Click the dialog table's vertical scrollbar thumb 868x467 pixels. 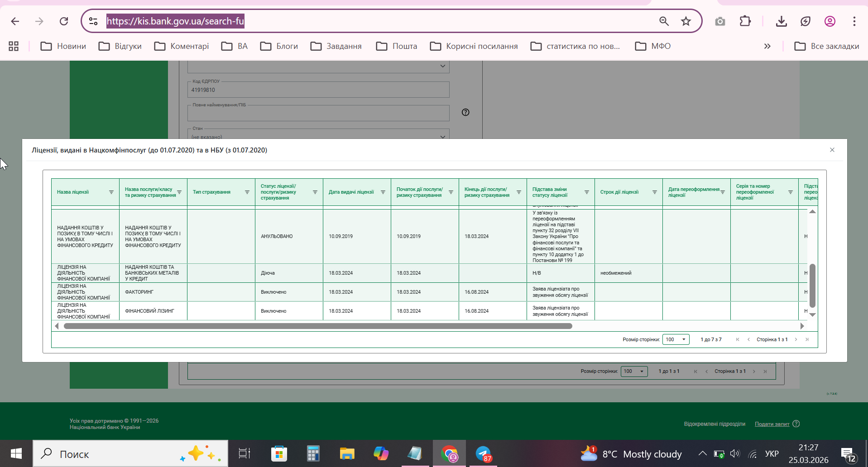[812, 286]
